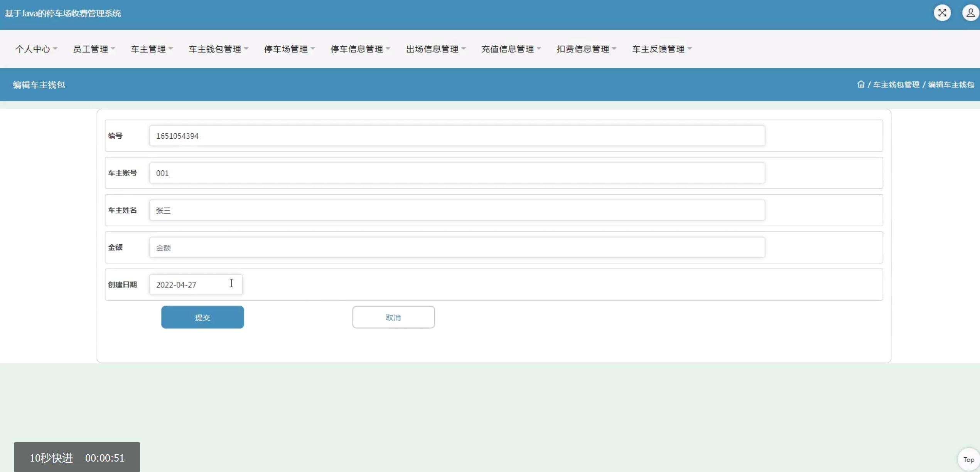Click the fullscreen toggle icon in header
980x472 pixels.
point(942,13)
